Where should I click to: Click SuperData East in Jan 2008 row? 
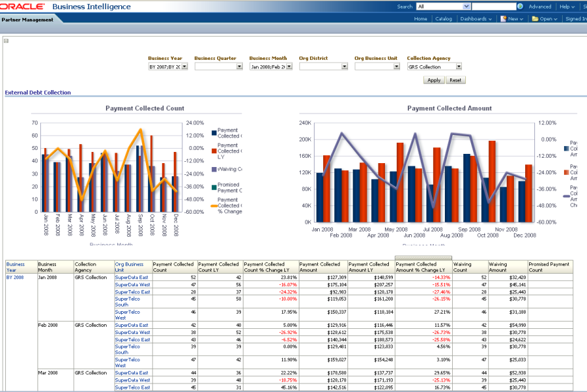[x=132, y=277]
